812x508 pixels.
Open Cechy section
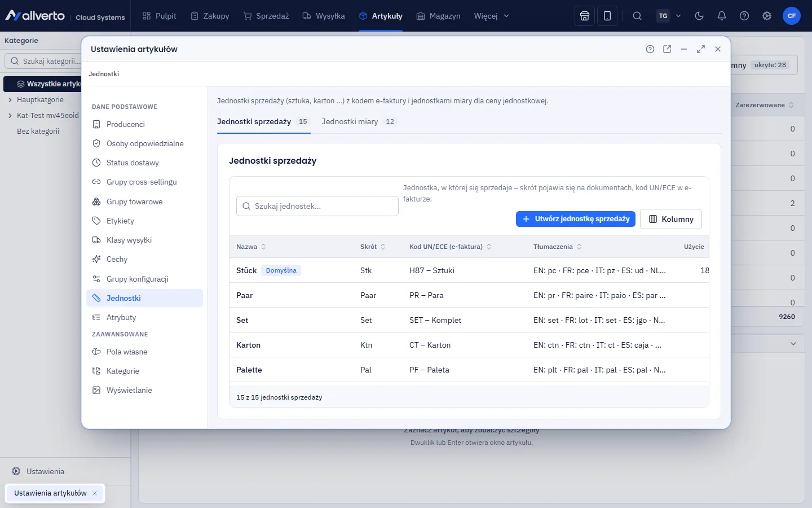point(145,259)
